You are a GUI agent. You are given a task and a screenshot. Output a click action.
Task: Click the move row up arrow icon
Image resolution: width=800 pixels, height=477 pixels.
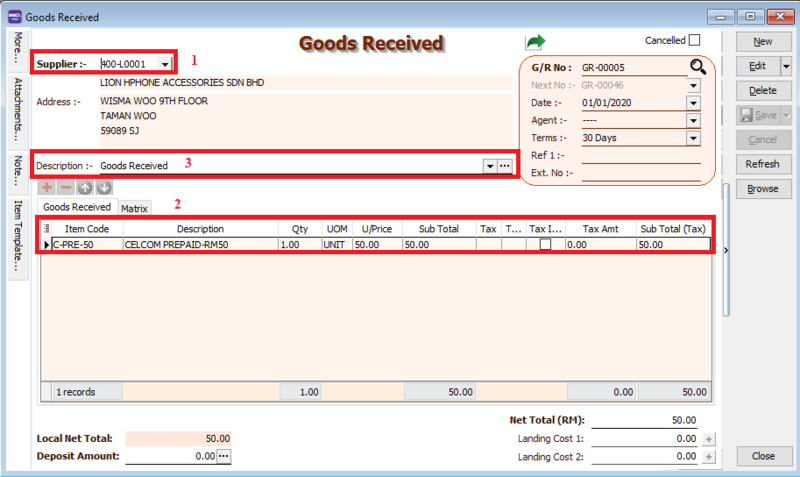click(x=85, y=187)
